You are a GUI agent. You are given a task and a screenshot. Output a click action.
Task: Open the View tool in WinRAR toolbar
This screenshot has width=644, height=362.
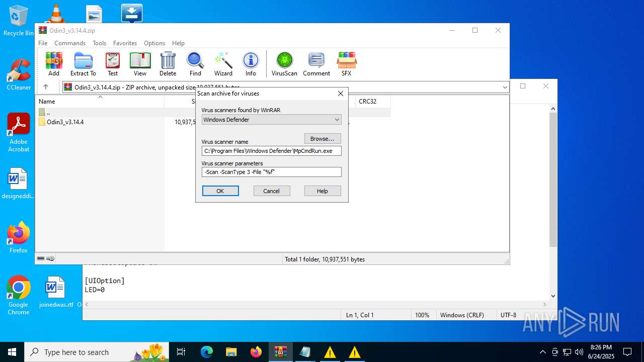(x=140, y=64)
